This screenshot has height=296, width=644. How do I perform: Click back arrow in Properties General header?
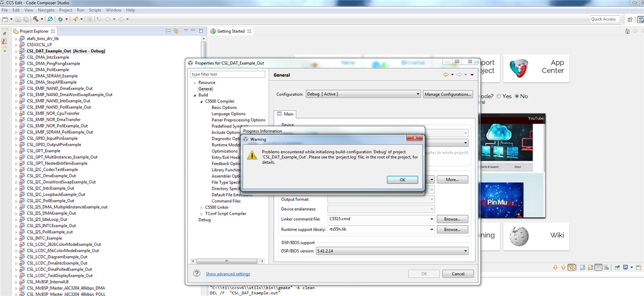(x=446, y=75)
